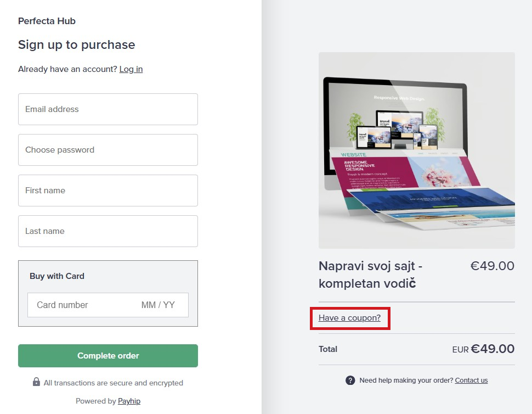Click the €49.00 product price

tap(492, 266)
